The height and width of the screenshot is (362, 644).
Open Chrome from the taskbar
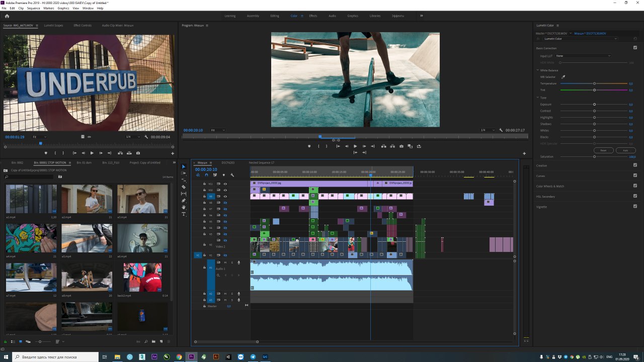[179, 357]
